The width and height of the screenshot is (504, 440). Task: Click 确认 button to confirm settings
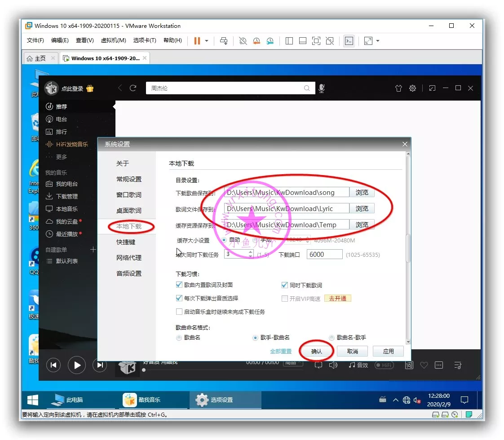tap(317, 351)
